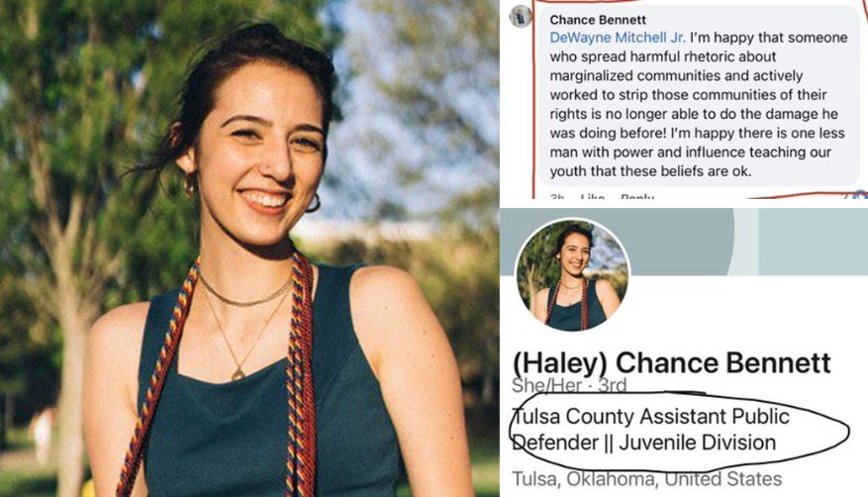Viewport: 868px width, 497px height.
Task: Select the (Haley) Chance Bennett profile heading
Action: point(671,363)
